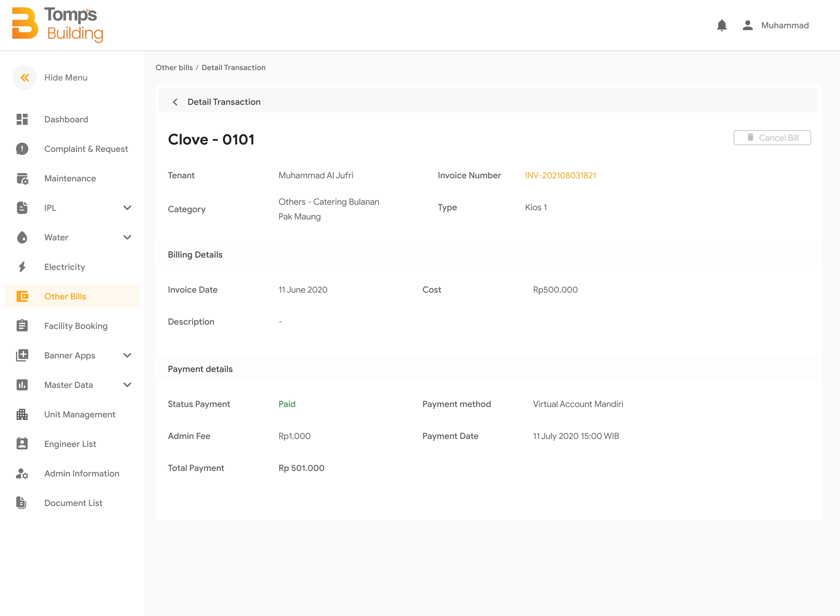Viewport: 840px width, 616px height.
Task: Go back using the Detail Transaction arrow
Action: (175, 101)
